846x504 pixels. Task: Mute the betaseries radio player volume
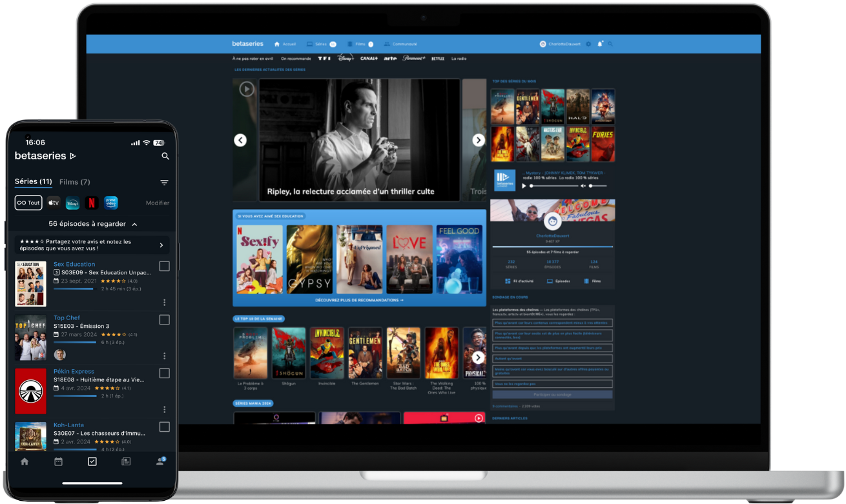click(583, 186)
